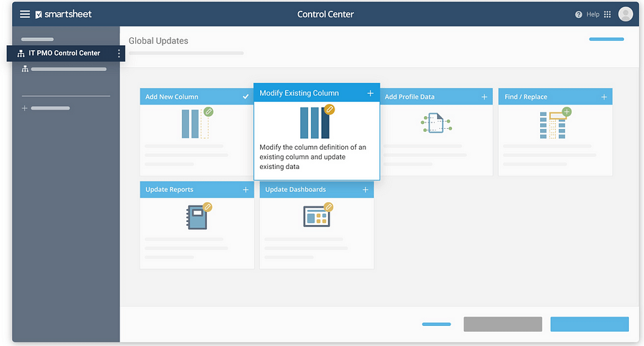The height and width of the screenshot is (346, 644).
Task: Click the Control Center title
Action: [325, 14]
